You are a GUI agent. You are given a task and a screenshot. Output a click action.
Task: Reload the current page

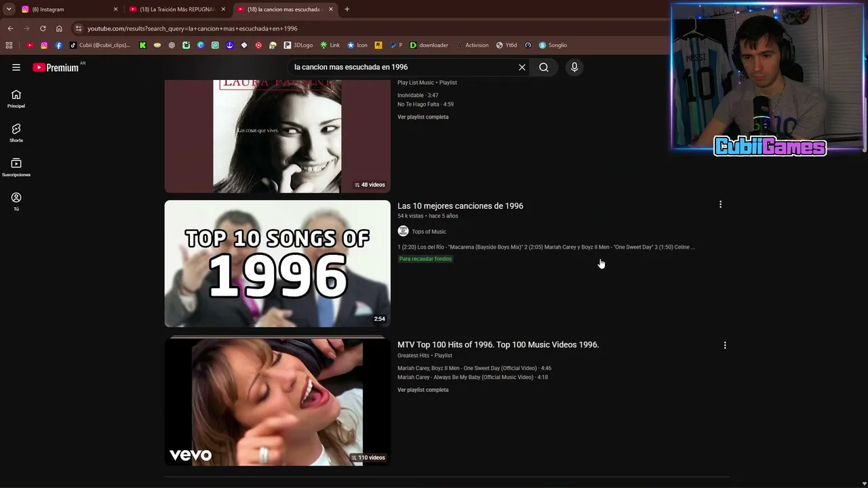[43, 28]
